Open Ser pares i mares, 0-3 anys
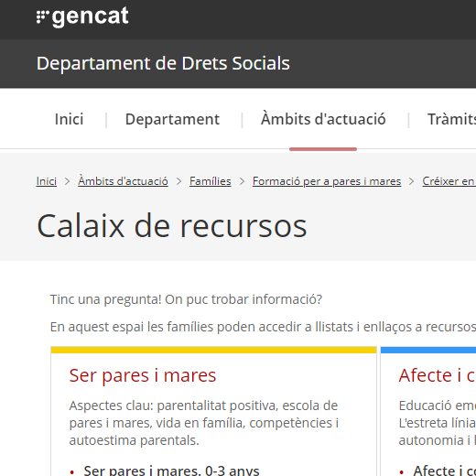The height and width of the screenshot is (476, 476). (x=171, y=470)
